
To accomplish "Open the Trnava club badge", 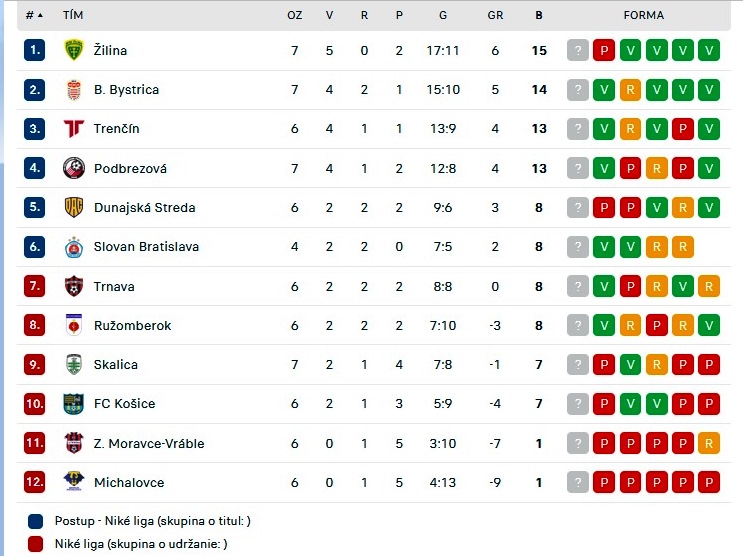I will [74, 286].
